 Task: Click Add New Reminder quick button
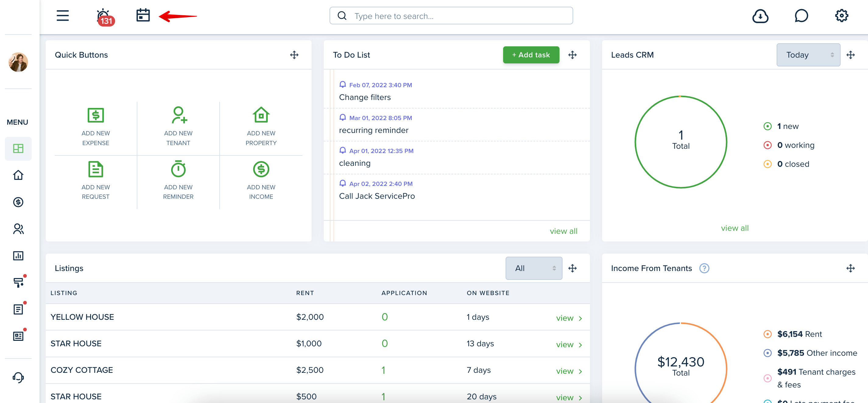178,180
